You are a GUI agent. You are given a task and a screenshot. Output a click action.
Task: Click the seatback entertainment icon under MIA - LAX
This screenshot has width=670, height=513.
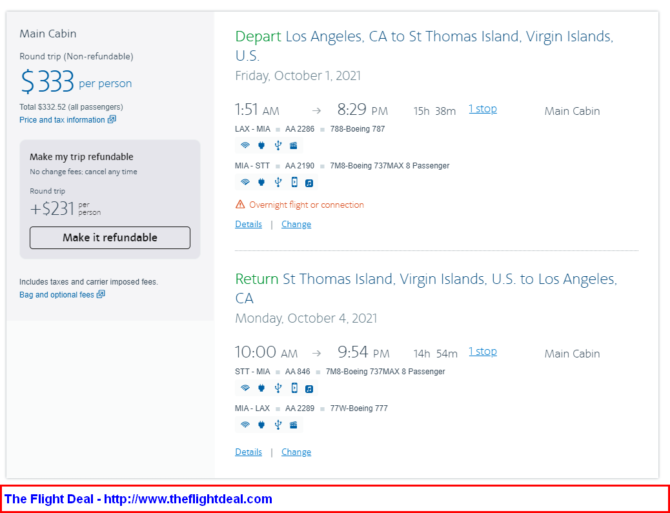pyautogui.click(x=294, y=425)
